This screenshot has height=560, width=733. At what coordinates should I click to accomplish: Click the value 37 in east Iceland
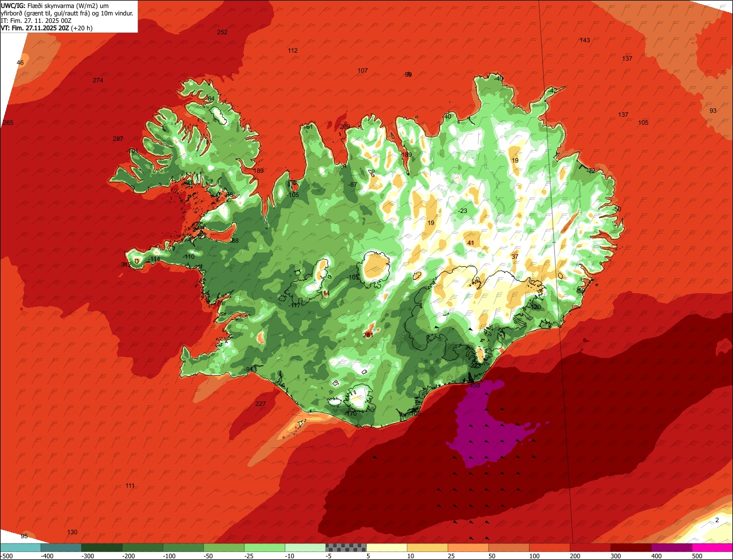[x=515, y=257]
